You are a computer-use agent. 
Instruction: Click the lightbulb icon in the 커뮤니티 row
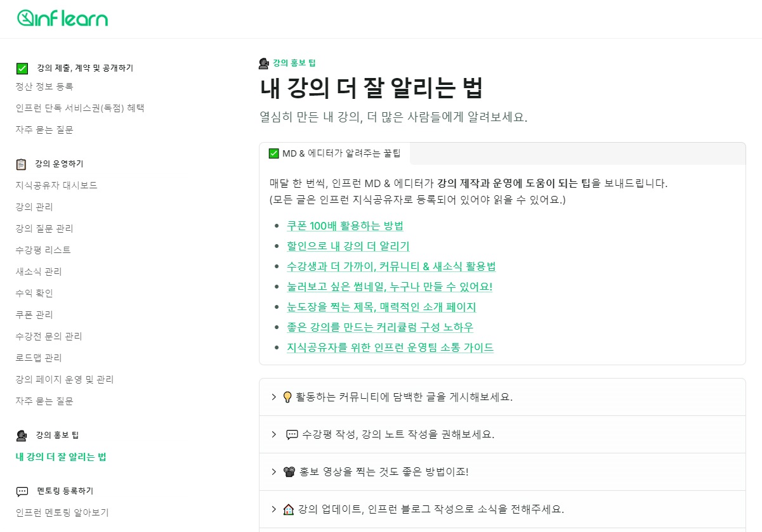coord(287,397)
